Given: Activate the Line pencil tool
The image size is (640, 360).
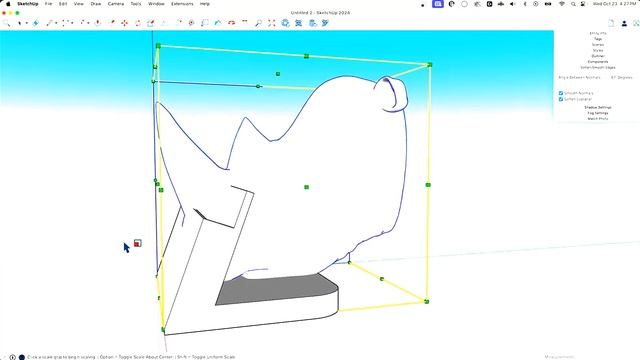Looking at the screenshot, I should tap(49, 23).
